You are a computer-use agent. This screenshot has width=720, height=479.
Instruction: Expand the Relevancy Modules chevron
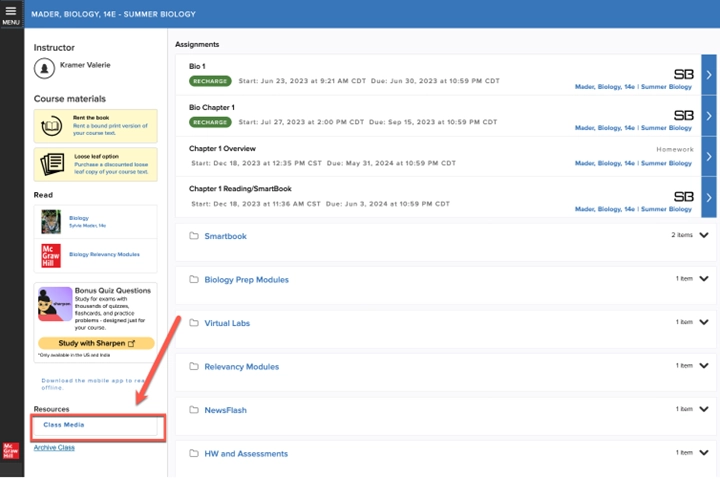[x=703, y=366]
